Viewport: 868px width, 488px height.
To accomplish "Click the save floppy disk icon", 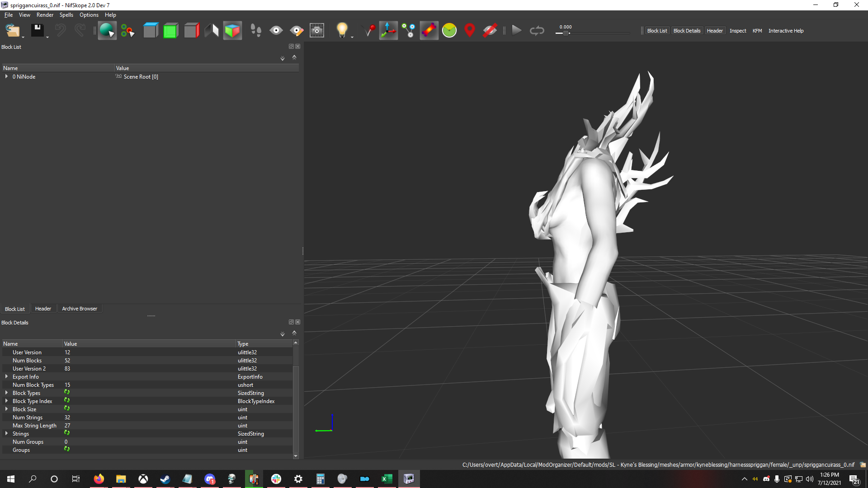I will (x=37, y=31).
